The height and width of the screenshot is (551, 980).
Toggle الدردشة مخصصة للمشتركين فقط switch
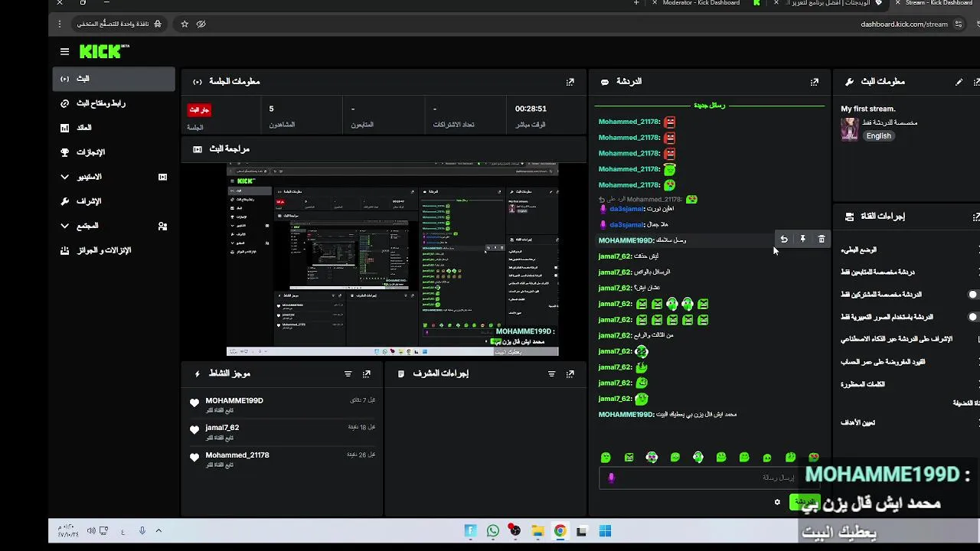[x=972, y=295]
